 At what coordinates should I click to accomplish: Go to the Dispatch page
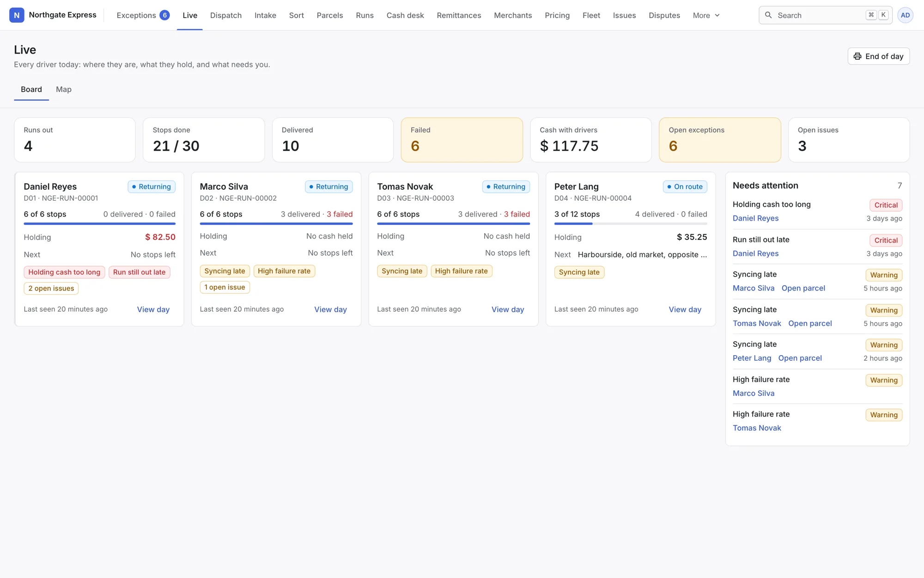pos(226,15)
